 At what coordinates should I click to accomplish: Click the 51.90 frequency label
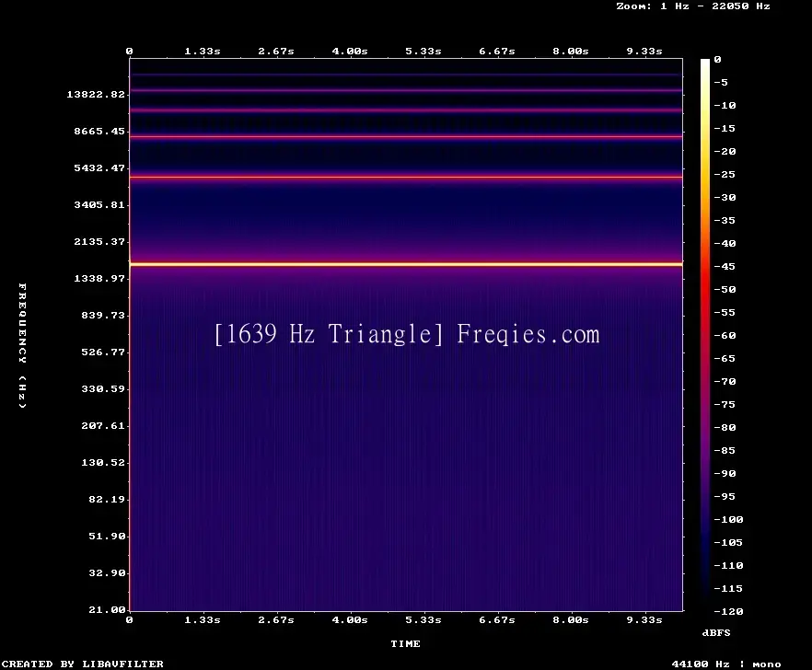107,536
